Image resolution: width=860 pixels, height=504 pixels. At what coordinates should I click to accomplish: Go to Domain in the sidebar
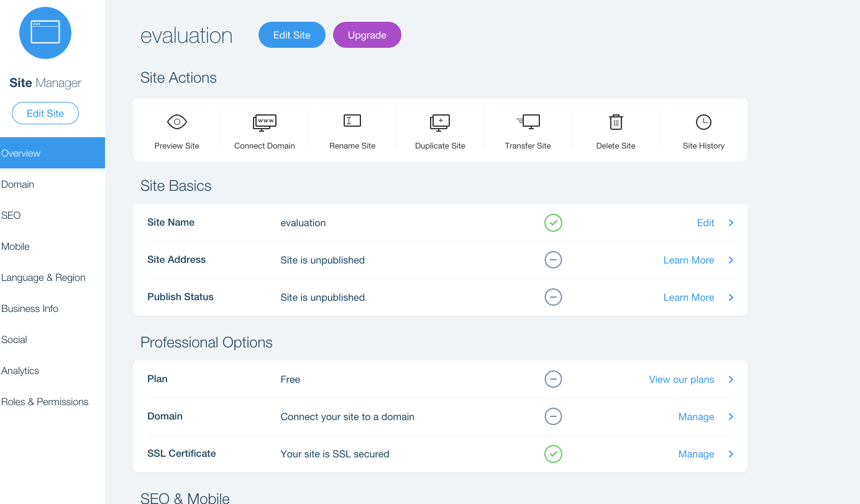coord(18,184)
